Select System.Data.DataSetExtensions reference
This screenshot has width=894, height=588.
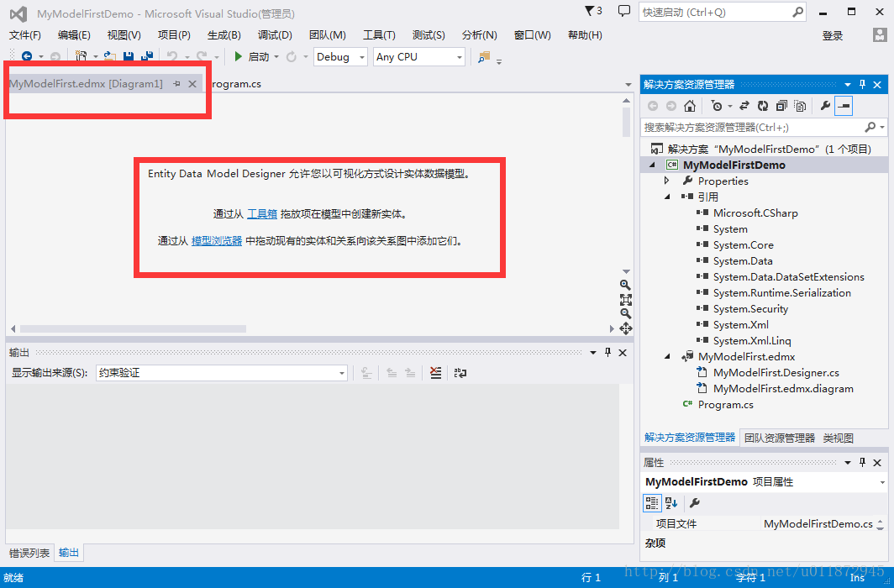(788, 277)
